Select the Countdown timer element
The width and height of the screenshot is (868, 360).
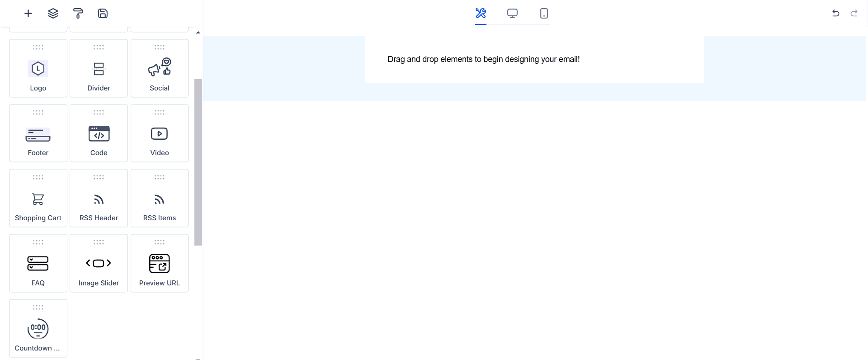point(38,328)
